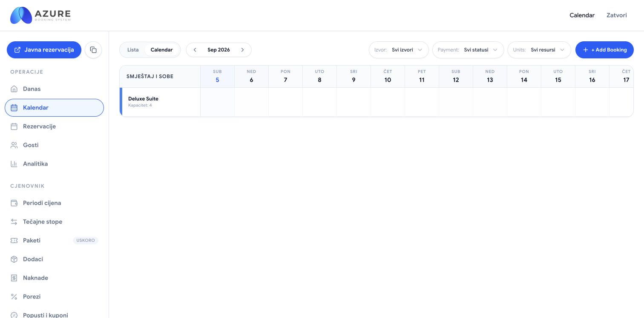644x318 pixels.
Task: Click the Tečajne stope exchange arrows icon
Action: [x=14, y=222]
